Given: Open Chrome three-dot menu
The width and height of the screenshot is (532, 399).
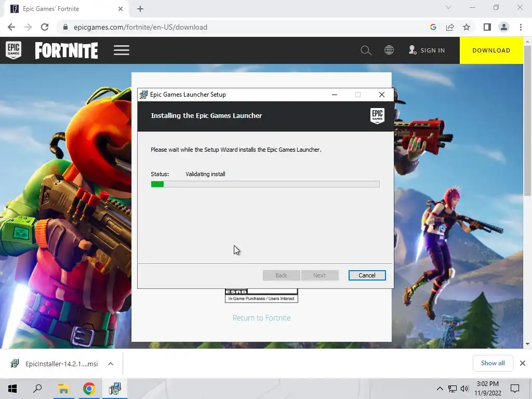Looking at the screenshot, I should pyautogui.click(x=521, y=27).
